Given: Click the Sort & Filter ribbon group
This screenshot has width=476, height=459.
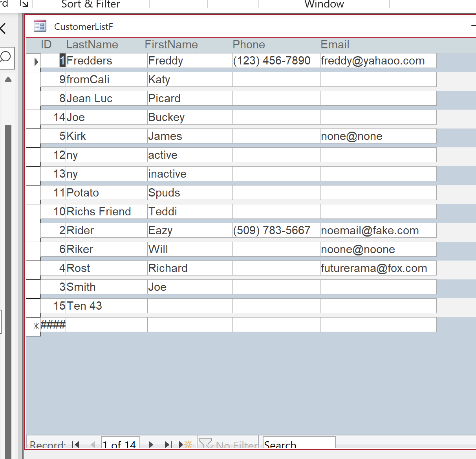Looking at the screenshot, I should [90, 5].
